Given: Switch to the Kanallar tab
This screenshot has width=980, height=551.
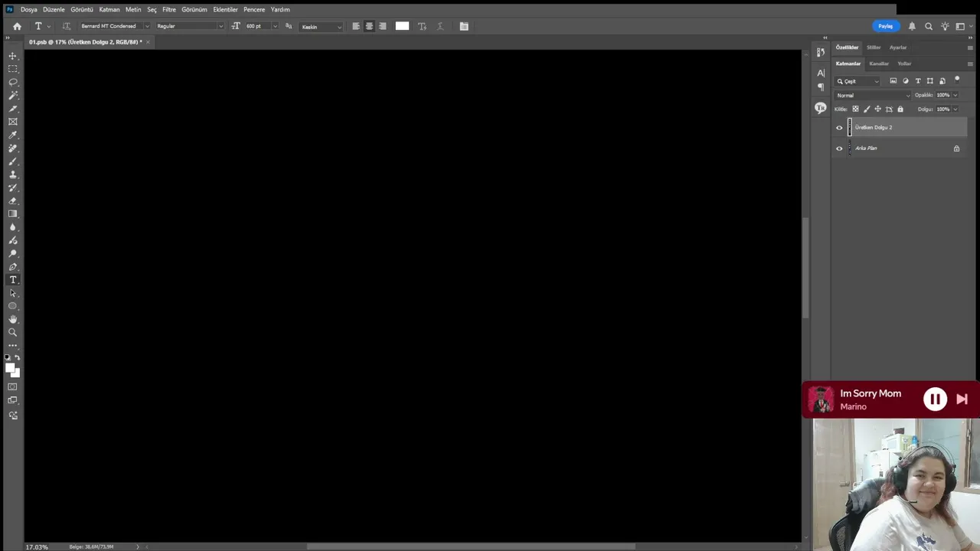Looking at the screenshot, I should tap(879, 64).
